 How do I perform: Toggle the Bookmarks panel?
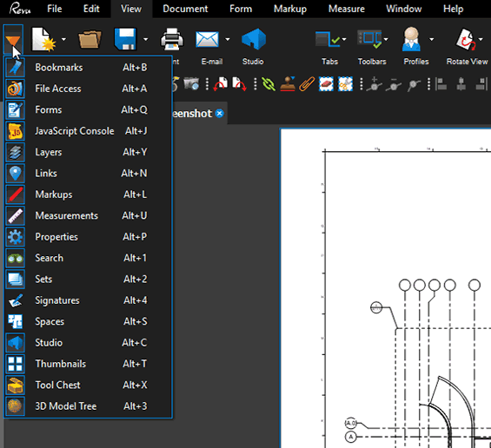point(88,67)
